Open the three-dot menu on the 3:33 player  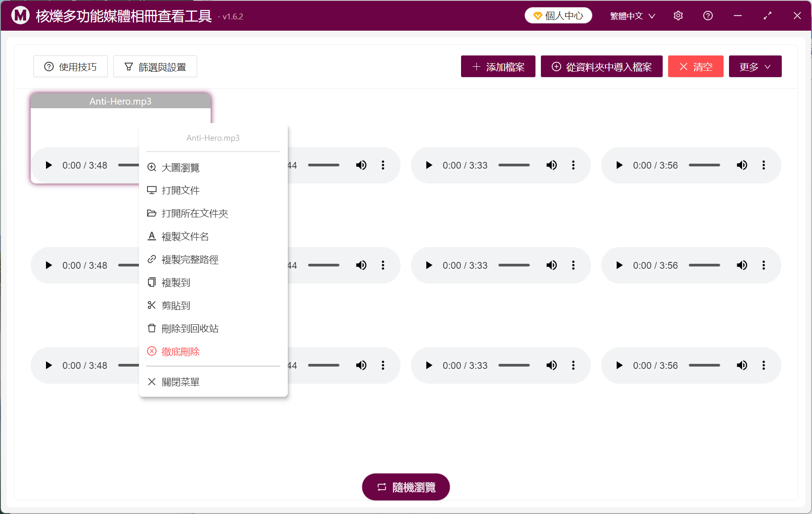tap(573, 165)
